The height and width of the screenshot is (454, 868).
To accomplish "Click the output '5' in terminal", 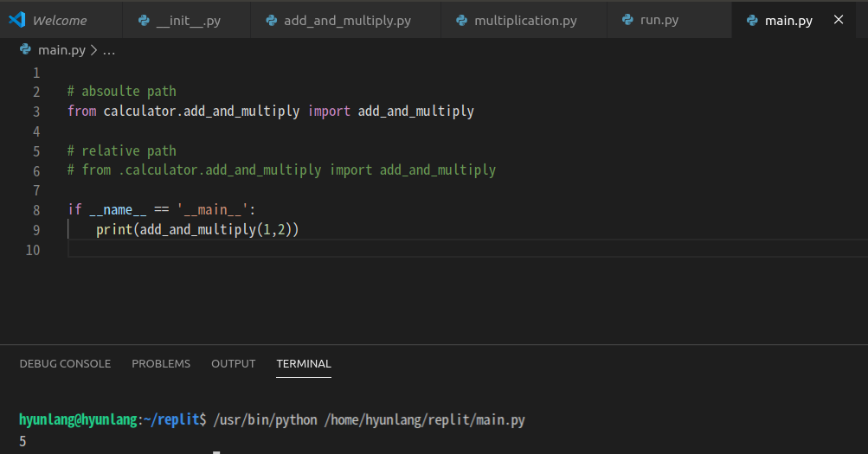I will (x=23, y=441).
